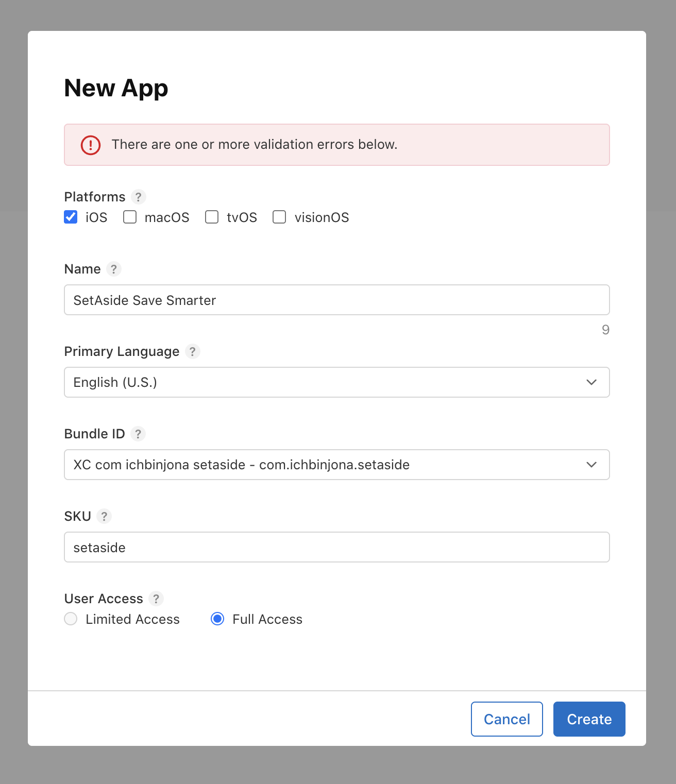Uncheck the iOS platform checkbox
The height and width of the screenshot is (784, 676).
pos(71,217)
